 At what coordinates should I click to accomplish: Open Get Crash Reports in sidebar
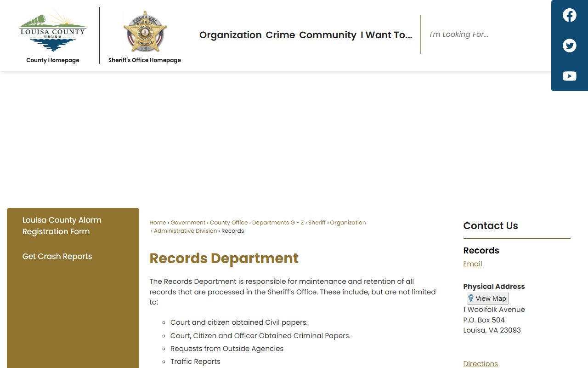point(57,257)
